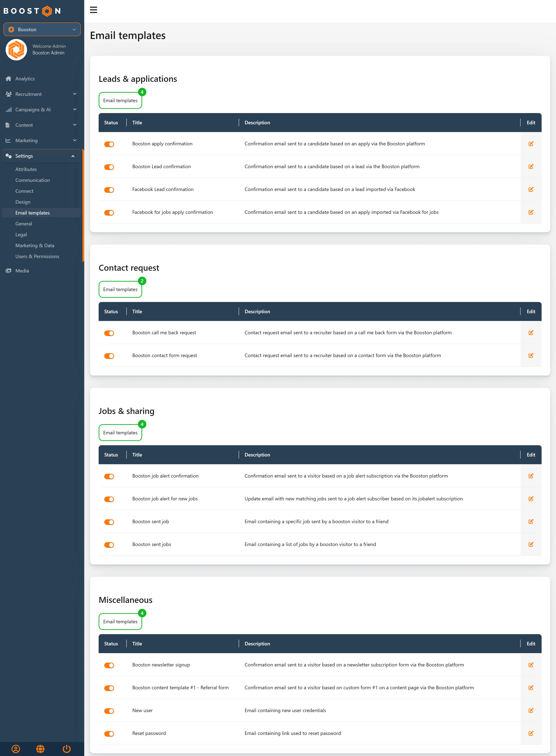Click the globe language icon
Screen dimensions: 556x756
tap(40, 749)
